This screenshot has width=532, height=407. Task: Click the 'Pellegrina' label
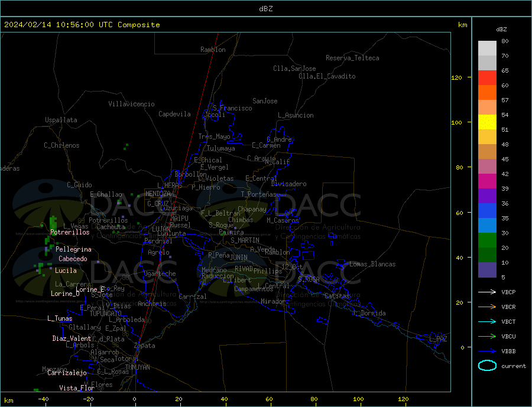[73, 250]
